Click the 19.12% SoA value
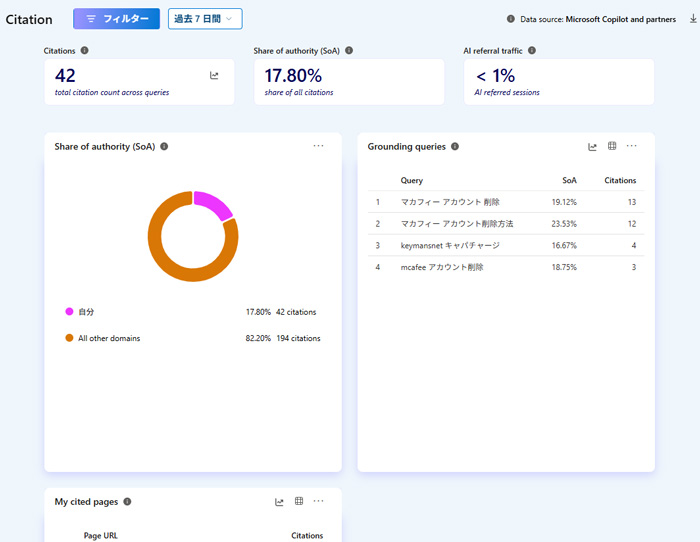700x542 pixels. click(x=564, y=202)
